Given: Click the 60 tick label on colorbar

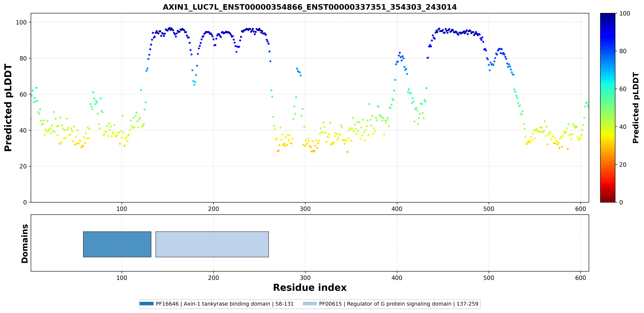Looking at the screenshot, I should point(623,89).
